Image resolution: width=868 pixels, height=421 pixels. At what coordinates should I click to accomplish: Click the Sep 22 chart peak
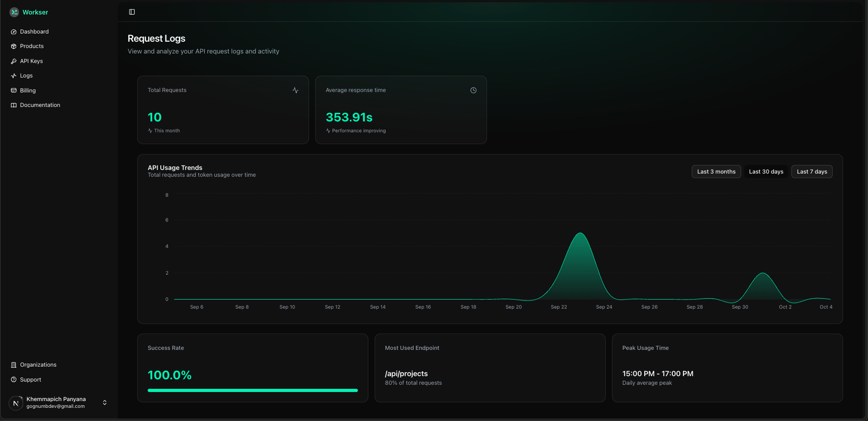[x=580, y=233]
